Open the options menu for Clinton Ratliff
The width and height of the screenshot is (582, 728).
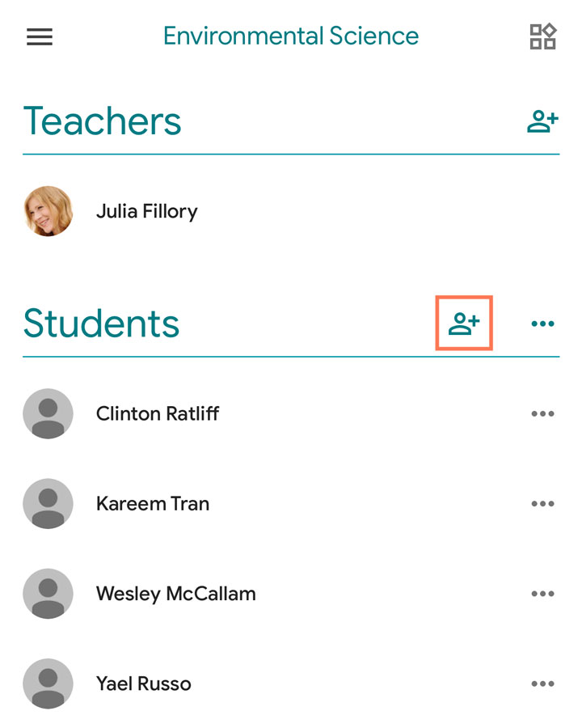[x=542, y=413]
